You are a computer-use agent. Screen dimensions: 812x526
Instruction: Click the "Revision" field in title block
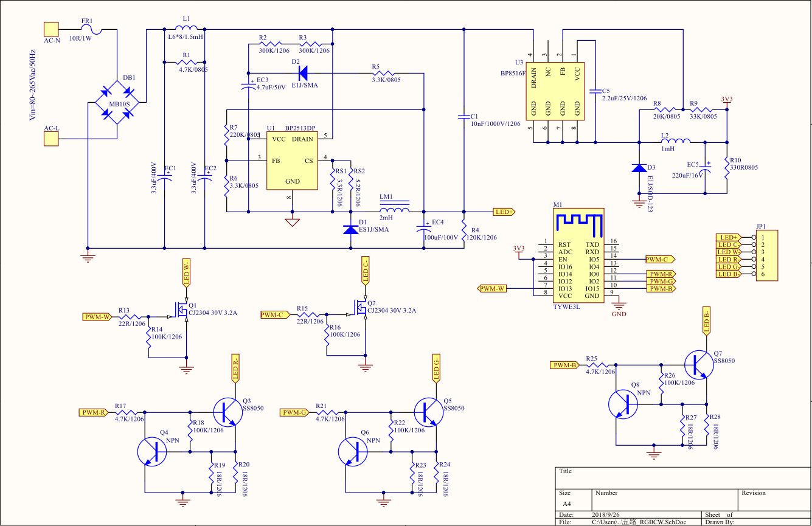pyautogui.click(x=754, y=493)
